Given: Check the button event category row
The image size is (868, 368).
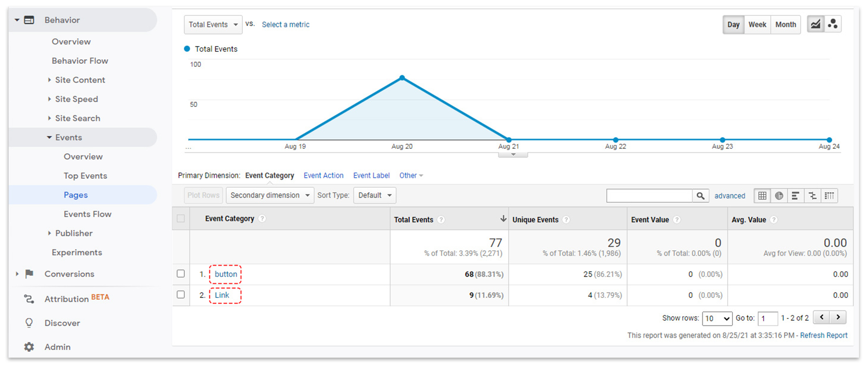Looking at the screenshot, I should click(x=181, y=274).
